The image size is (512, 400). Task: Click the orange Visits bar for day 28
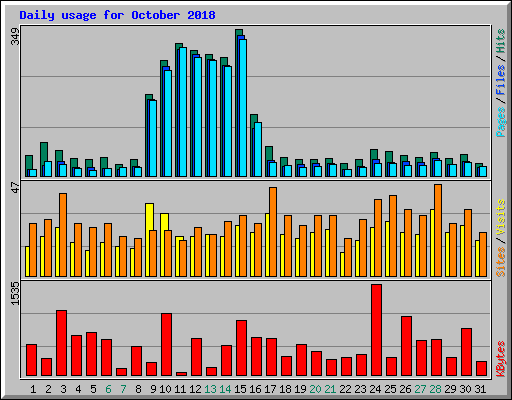[x=438, y=230]
